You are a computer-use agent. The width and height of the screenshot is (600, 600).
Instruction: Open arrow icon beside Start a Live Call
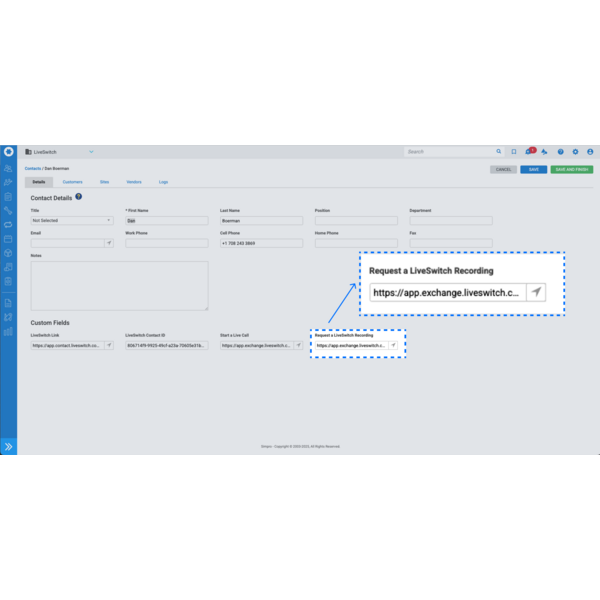click(298, 345)
